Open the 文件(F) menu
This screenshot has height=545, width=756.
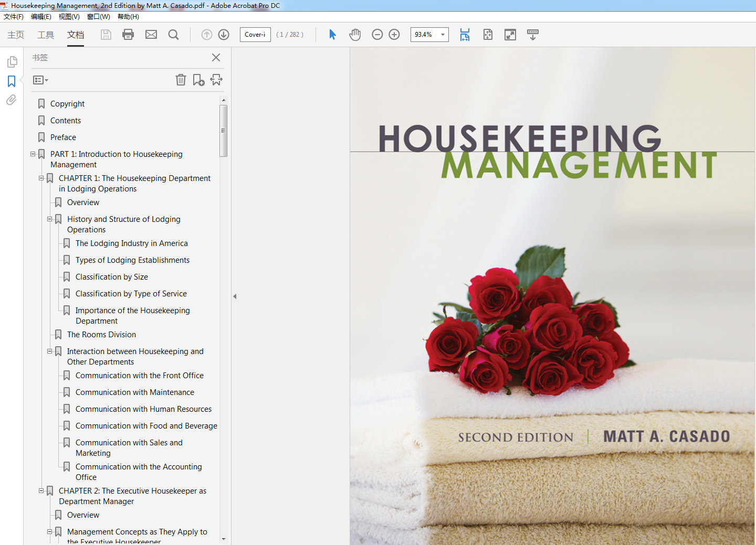[x=14, y=17]
